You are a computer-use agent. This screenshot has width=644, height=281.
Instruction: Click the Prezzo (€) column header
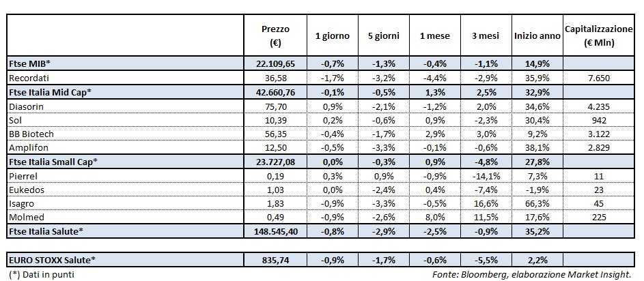coord(275,35)
